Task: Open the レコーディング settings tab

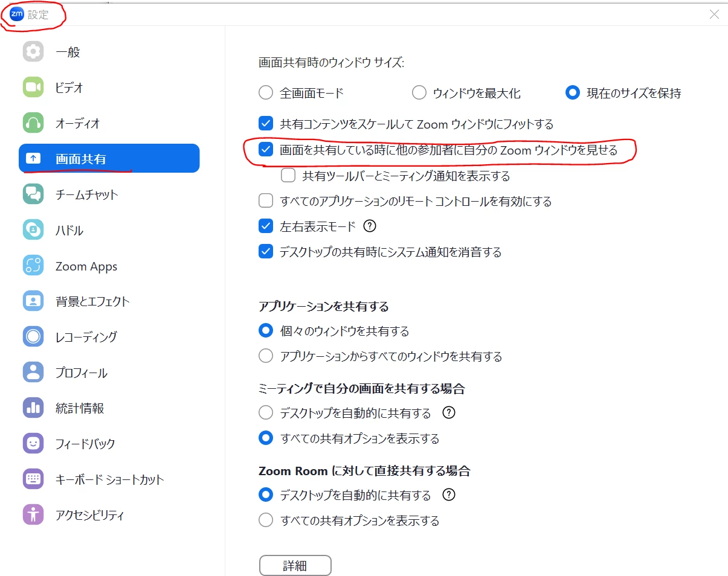Action: point(109,336)
